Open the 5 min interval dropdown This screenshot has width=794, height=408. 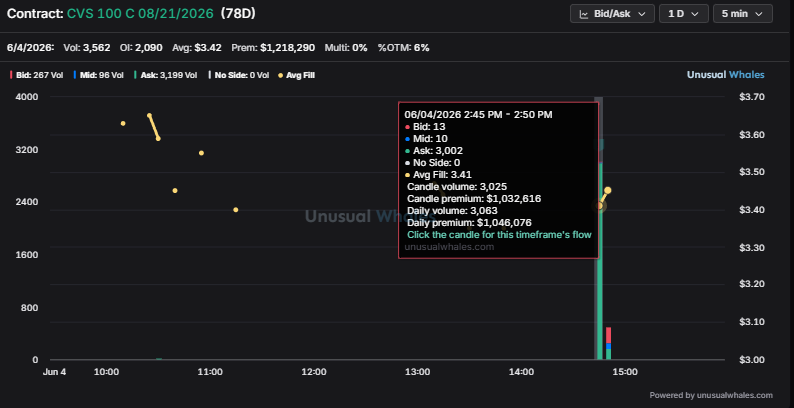click(x=742, y=14)
